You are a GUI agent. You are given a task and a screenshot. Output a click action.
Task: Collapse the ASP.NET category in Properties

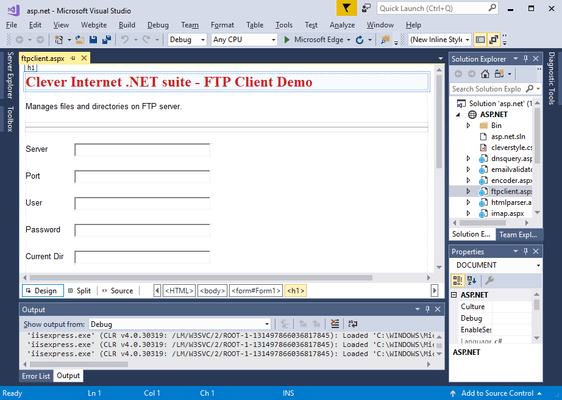click(454, 295)
